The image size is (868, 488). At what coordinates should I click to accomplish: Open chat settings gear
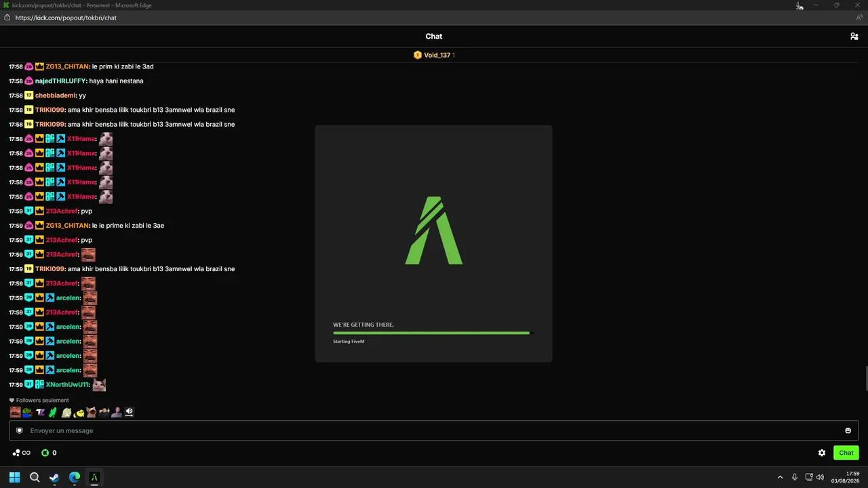(822, 453)
